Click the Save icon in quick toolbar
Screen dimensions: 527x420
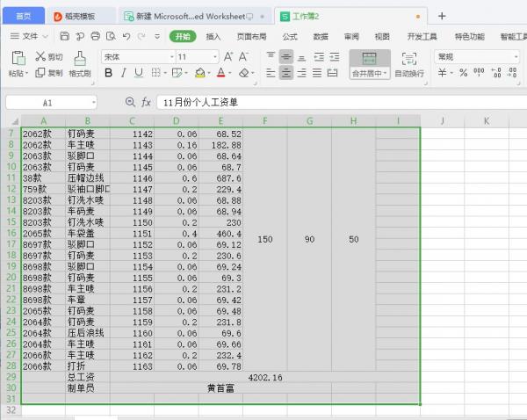(64, 36)
